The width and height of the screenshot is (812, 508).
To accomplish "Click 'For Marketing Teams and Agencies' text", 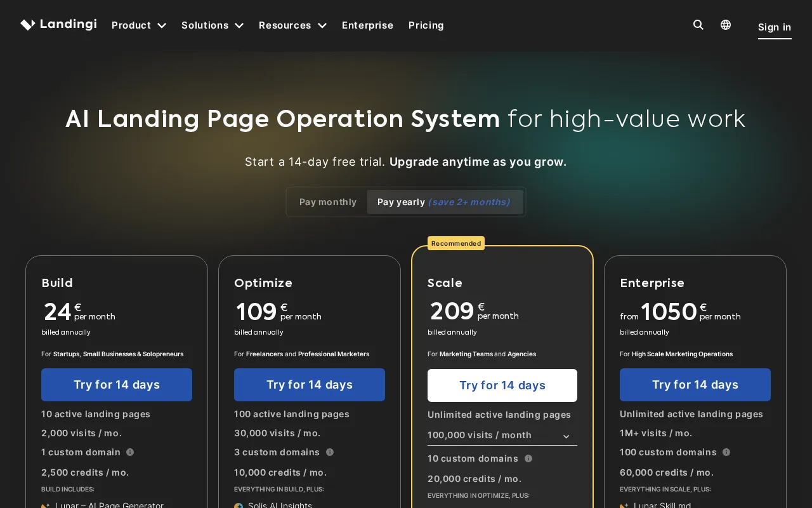I will tap(481, 354).
